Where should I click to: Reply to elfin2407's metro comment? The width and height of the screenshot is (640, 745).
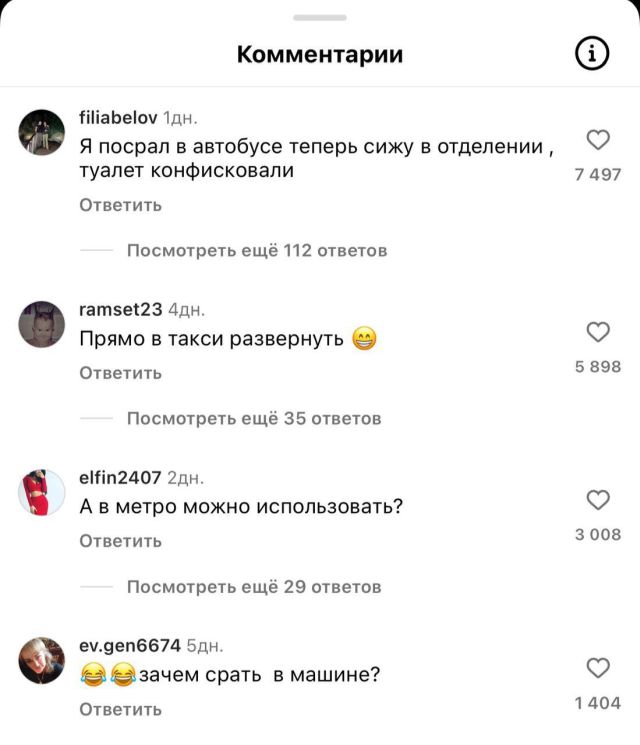click(120, 541)
